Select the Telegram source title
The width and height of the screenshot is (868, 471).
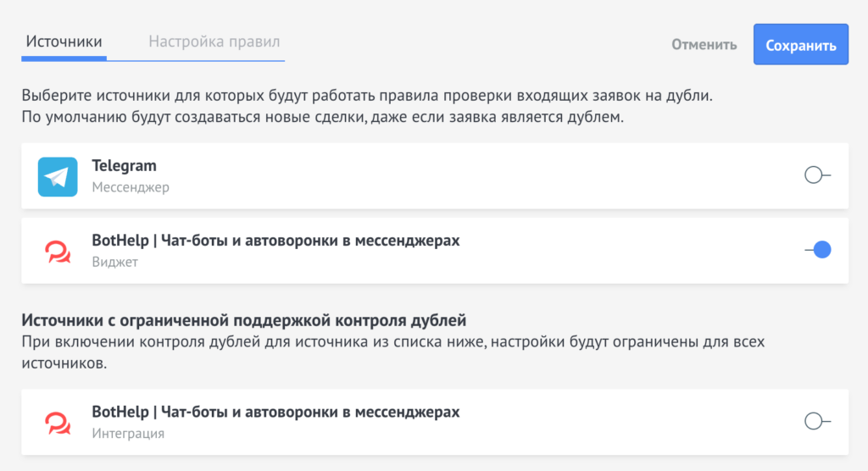(x=124, y=166)
